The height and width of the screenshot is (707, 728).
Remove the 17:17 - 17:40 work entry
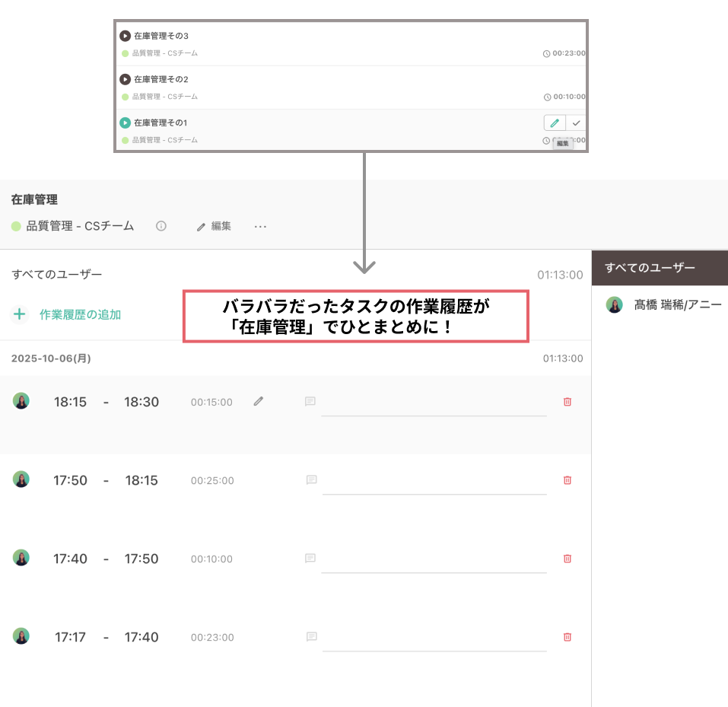click(x=567, y=637)
